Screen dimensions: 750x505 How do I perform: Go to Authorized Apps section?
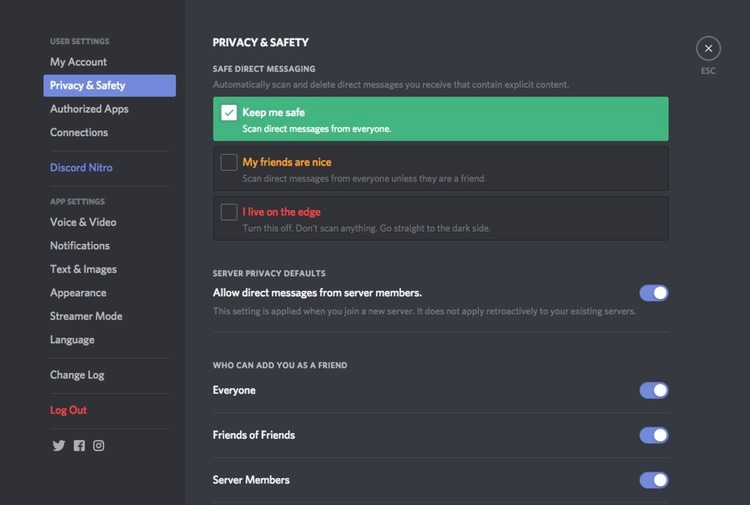coord(89,109)
